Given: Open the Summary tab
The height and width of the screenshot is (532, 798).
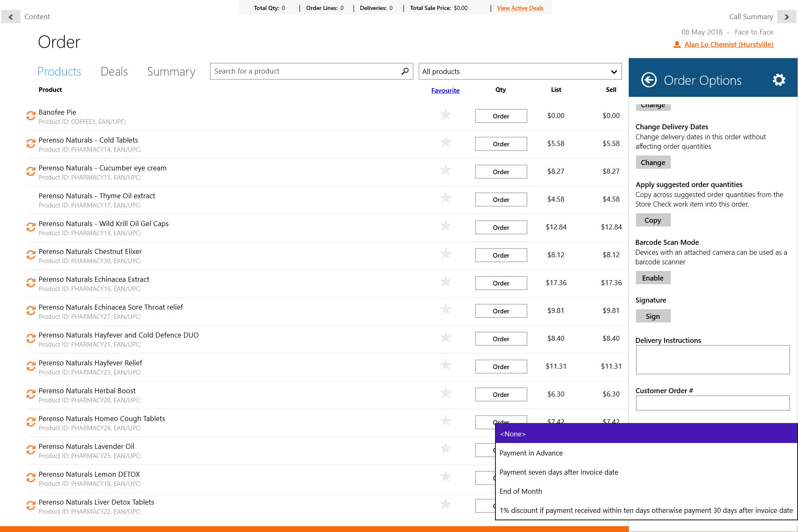Looking at the screenshot, I should 171,71.
